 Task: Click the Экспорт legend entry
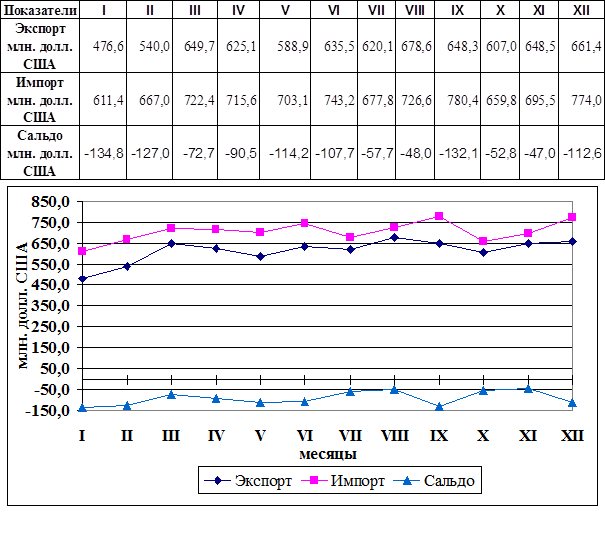(263, 480)
